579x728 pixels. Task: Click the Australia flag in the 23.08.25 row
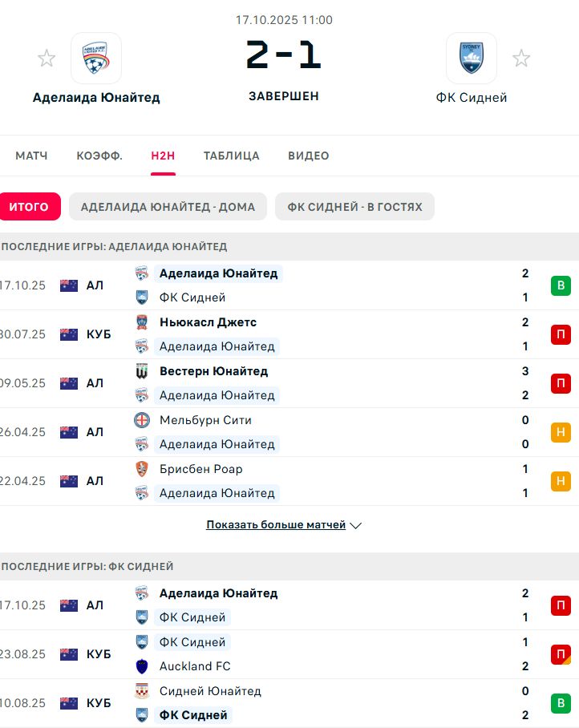point(69,654)
